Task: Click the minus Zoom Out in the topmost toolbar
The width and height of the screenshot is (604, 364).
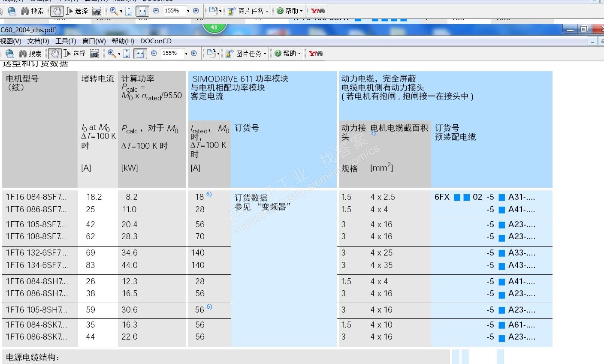Action: tap(156, 11)
